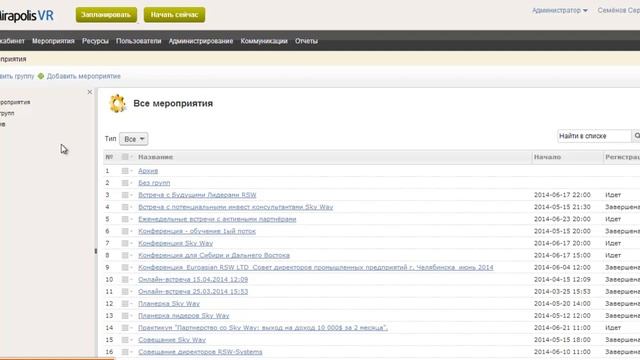Click the start date 2014-06-21 11:00

(562, 328)
